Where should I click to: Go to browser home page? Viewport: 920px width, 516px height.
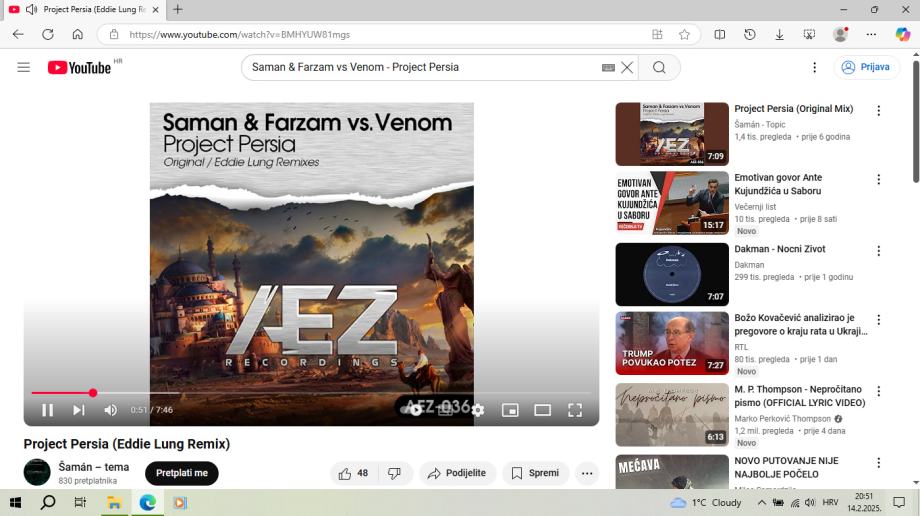click(x=77, y=35)
